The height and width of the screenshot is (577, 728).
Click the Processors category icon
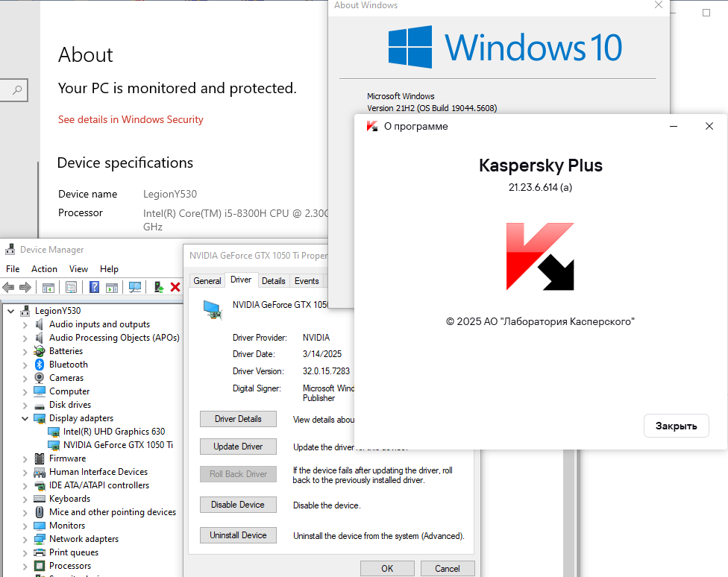40,566
